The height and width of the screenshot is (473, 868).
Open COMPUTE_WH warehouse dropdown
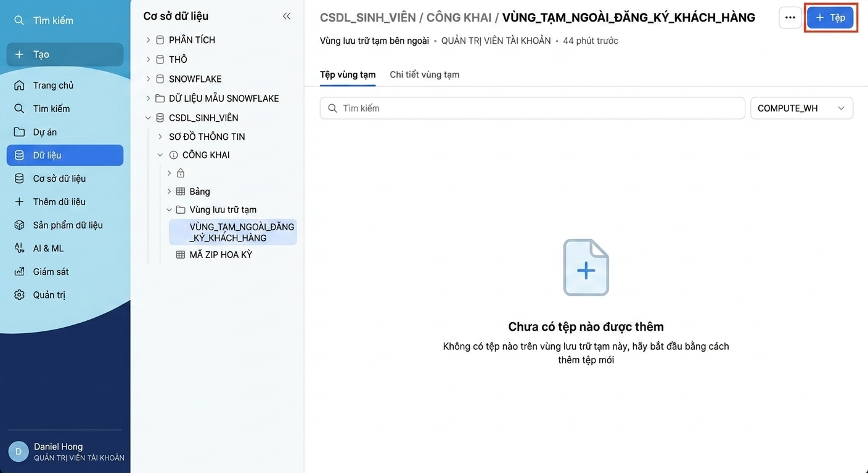coord(801,108)
